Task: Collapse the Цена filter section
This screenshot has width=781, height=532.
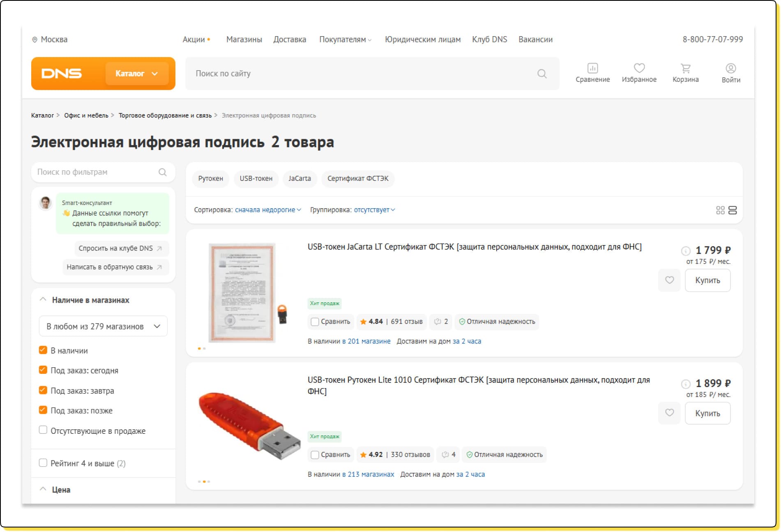Action: pos(43,489)
